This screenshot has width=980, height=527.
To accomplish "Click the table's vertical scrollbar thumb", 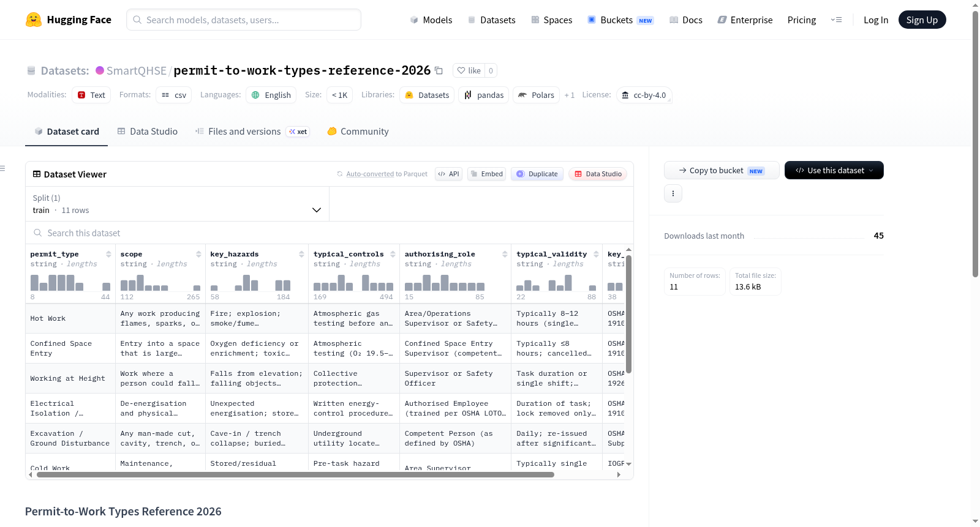I will tap(628, 314).
